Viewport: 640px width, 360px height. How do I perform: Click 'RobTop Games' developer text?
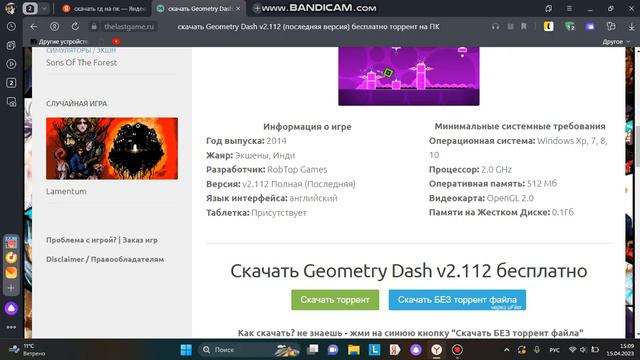[297, 169]
